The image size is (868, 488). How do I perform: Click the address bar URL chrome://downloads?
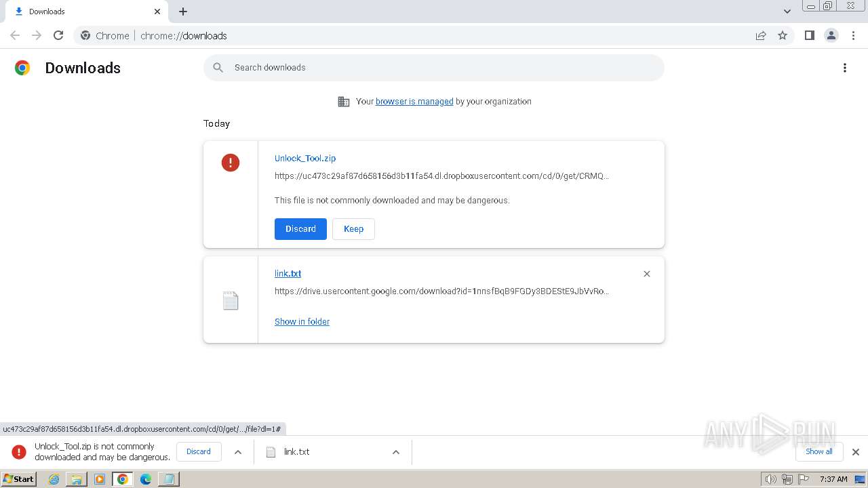coord(184,36)
